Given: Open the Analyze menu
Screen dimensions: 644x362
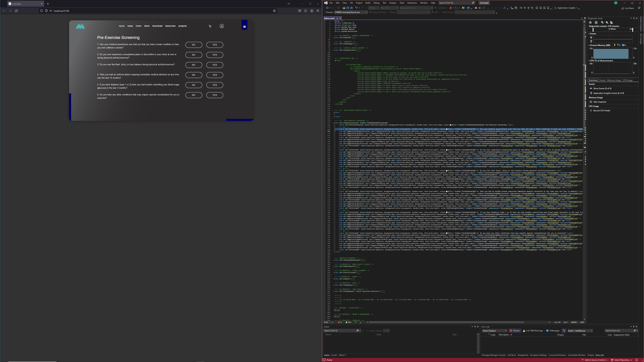Looking at the screenshot, I should [392, 3].
